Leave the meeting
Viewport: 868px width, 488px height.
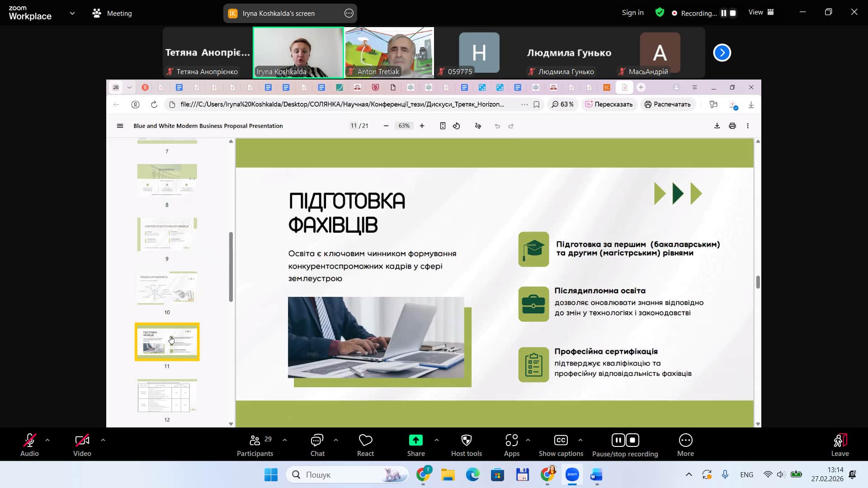coord(840,441)
